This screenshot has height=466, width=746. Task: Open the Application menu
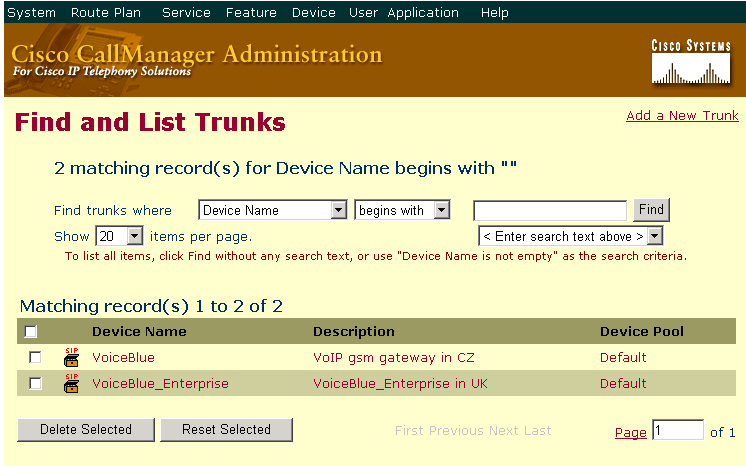[423, 12]
